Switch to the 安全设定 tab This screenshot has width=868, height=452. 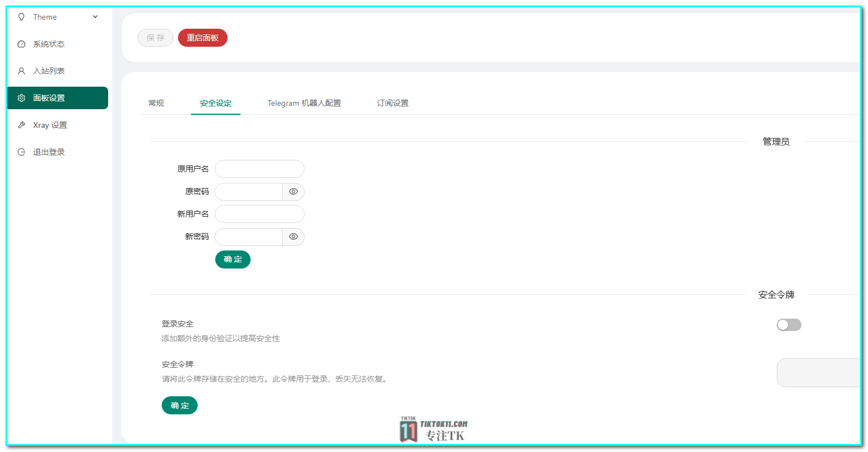216,103
